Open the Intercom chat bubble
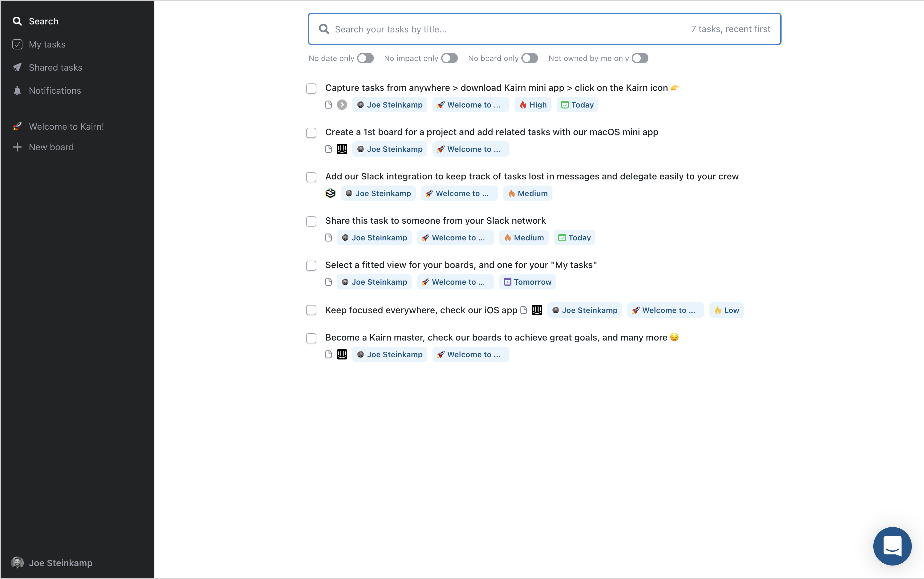 pos(892,546)
